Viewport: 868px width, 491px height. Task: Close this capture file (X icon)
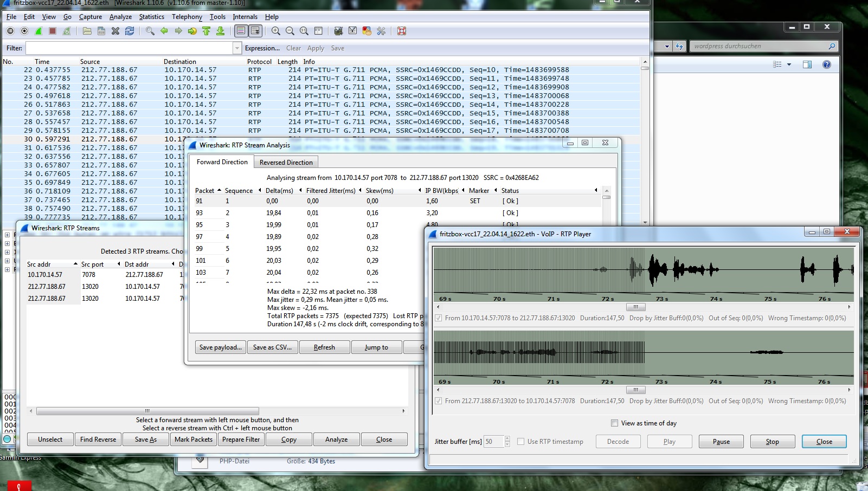[115, 31]
